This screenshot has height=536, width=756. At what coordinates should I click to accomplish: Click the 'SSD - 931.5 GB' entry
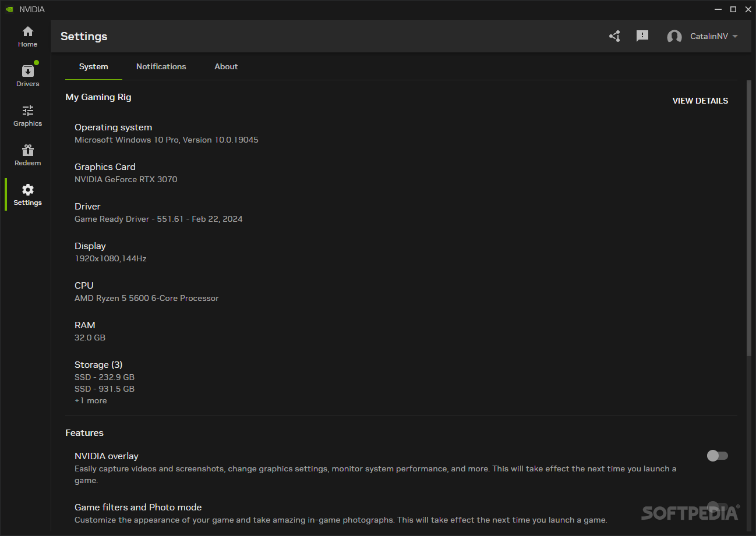104,389
